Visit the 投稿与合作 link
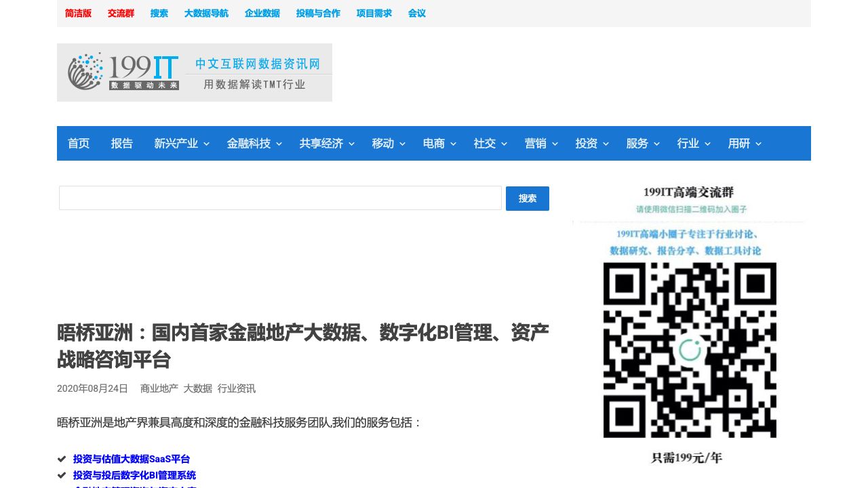The image size is (868, 488). click(x=318, y=14)
